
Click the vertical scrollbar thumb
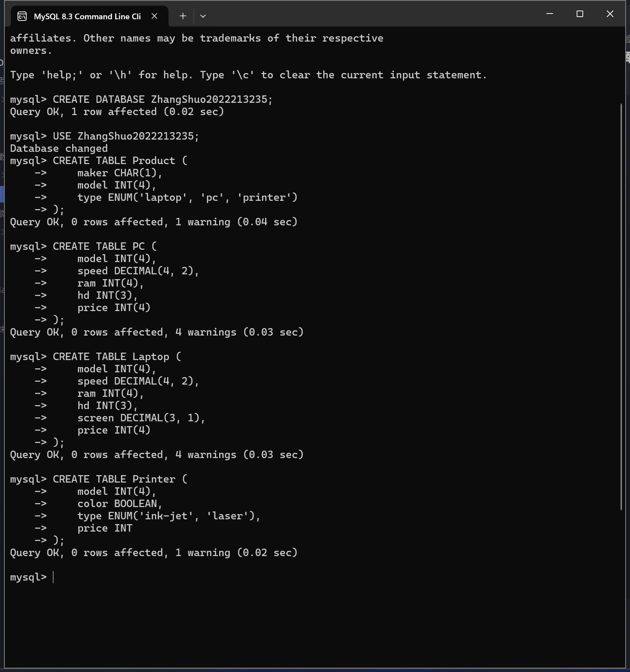[621, 306]
